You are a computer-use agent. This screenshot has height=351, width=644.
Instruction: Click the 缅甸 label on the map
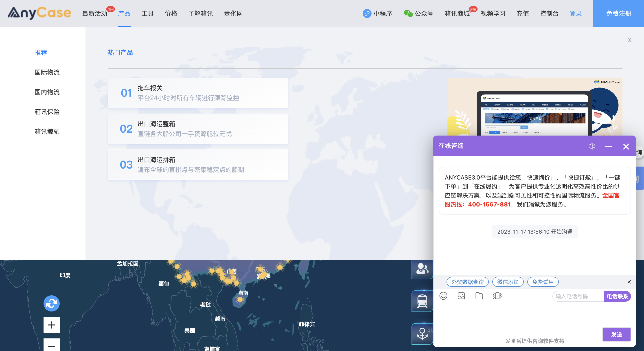(x=164, y=284)
